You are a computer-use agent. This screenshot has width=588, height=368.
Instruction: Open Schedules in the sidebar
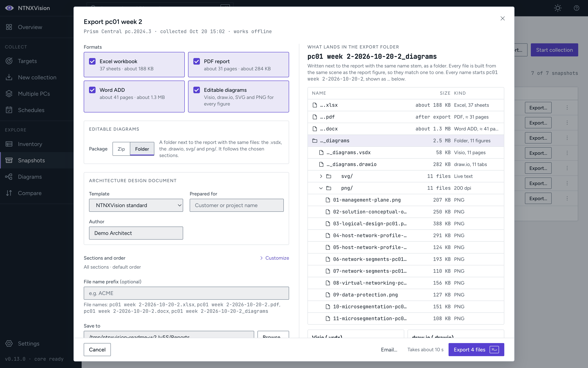(x=37, y=110)
